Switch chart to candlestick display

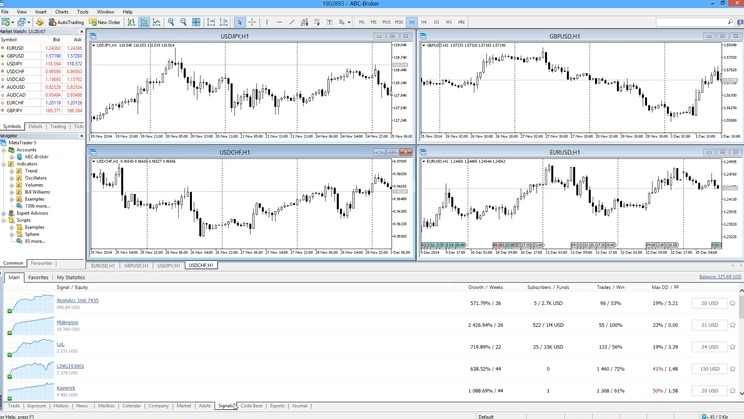point(144,22)
